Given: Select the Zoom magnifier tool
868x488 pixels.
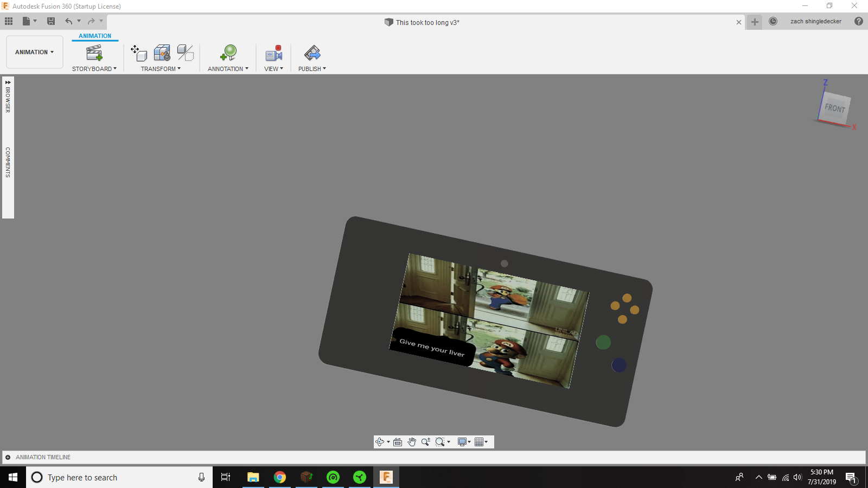Looking at the screenshot, I should pos(426,442).
